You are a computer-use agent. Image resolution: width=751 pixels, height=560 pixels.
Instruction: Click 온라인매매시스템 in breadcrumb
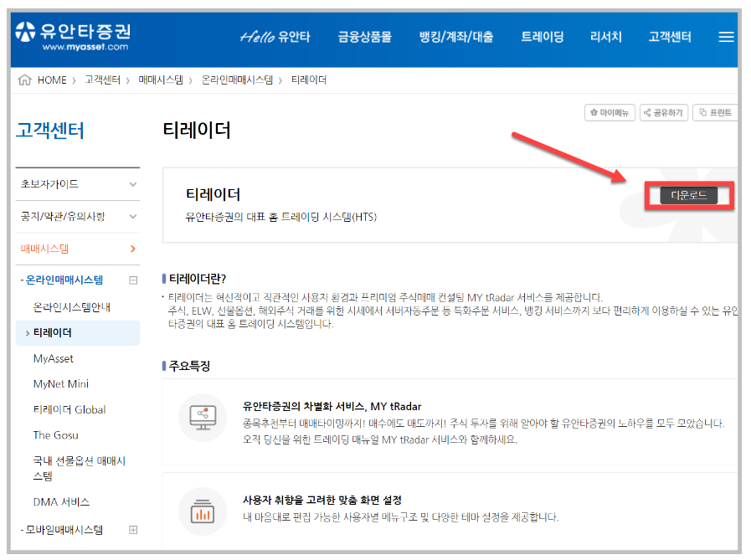[237, 80]
